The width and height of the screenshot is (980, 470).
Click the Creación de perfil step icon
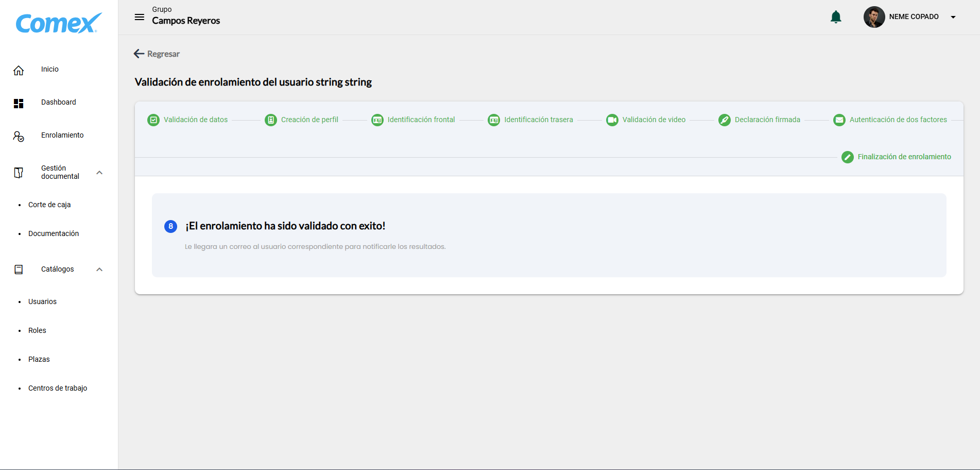[x=270, y=120]
